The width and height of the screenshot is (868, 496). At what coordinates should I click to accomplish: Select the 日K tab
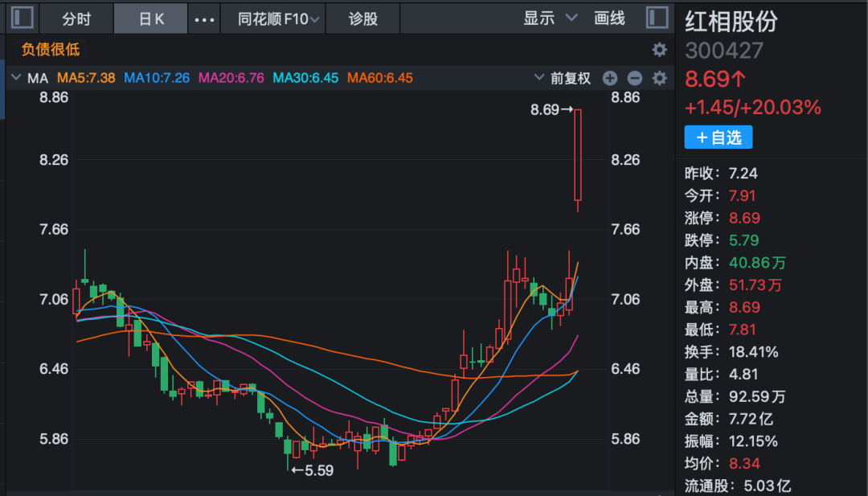(151, 18)
